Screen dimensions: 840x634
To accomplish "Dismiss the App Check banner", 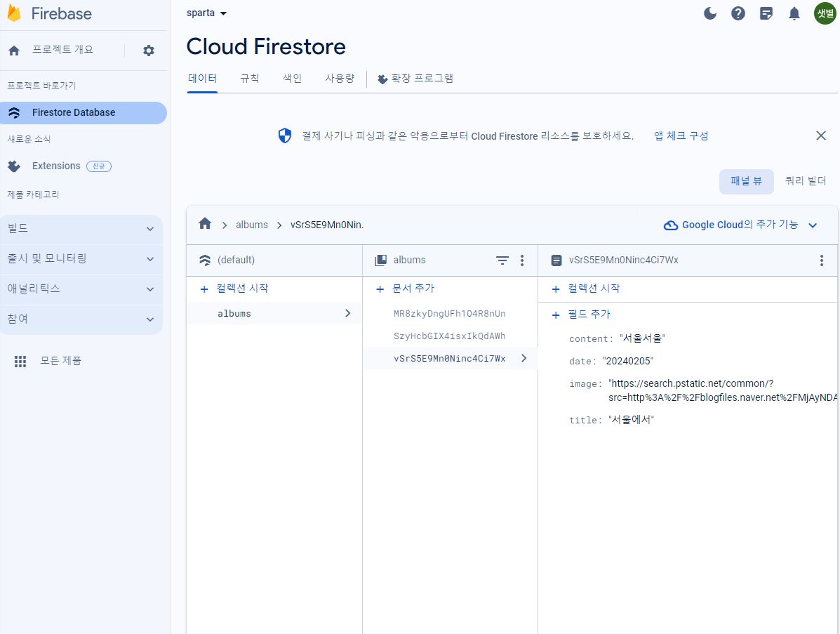I will point(821,136).
